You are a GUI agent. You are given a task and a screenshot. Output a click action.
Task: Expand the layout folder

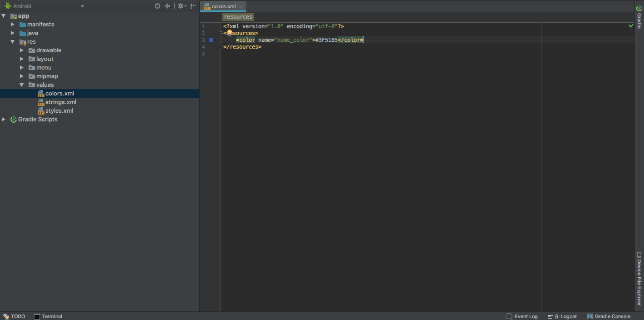tap(21, 59)
